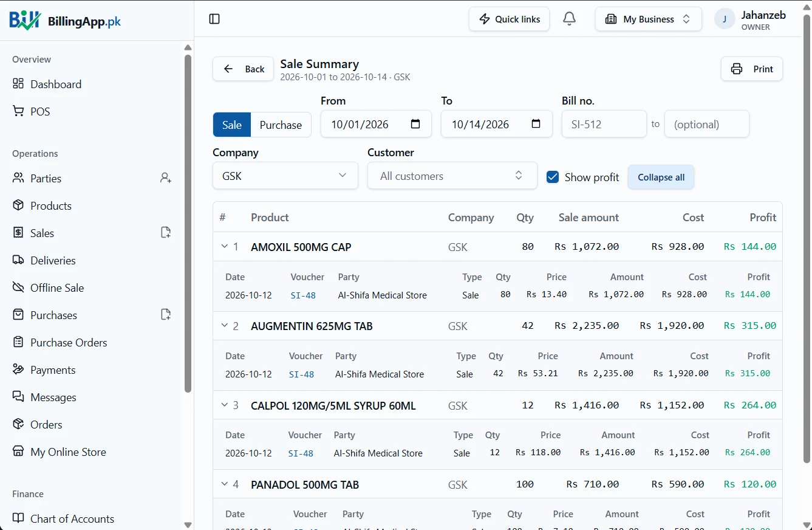Open the My Business switcher
This screenshot has height=530, width=812.
click(648, 19)
